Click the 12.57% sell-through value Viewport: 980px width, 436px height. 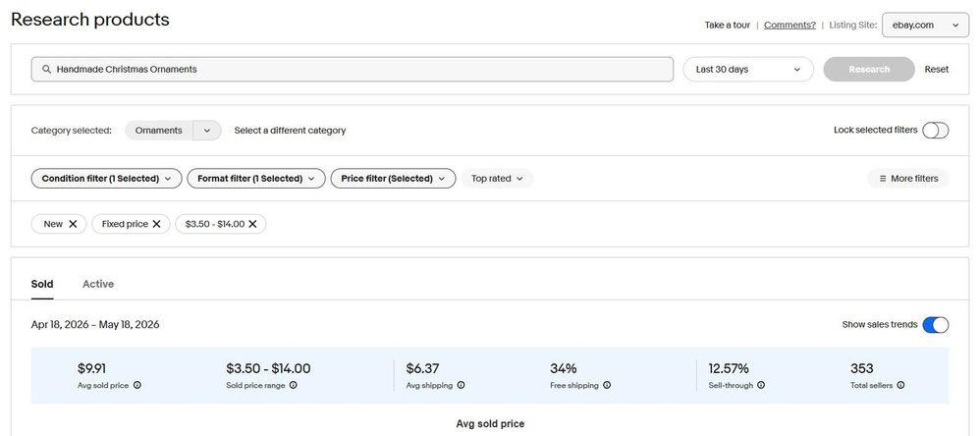(x=728, y=368)
